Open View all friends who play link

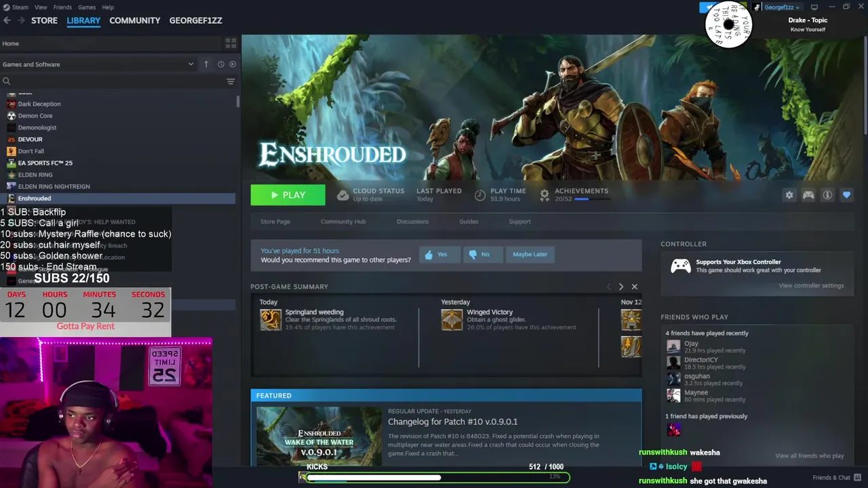(x=810, y=456)
